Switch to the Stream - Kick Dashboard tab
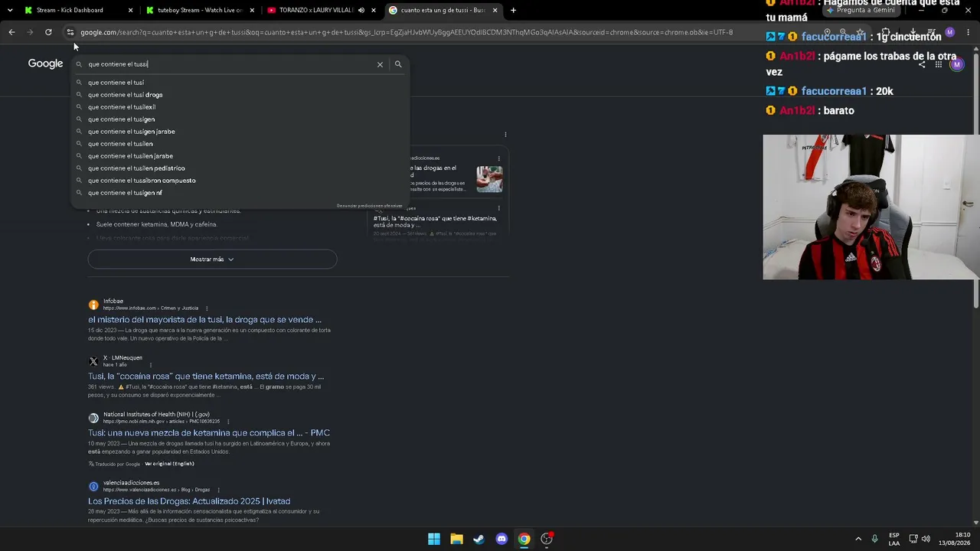Screen dimensions: 980x551 [77, 11]
